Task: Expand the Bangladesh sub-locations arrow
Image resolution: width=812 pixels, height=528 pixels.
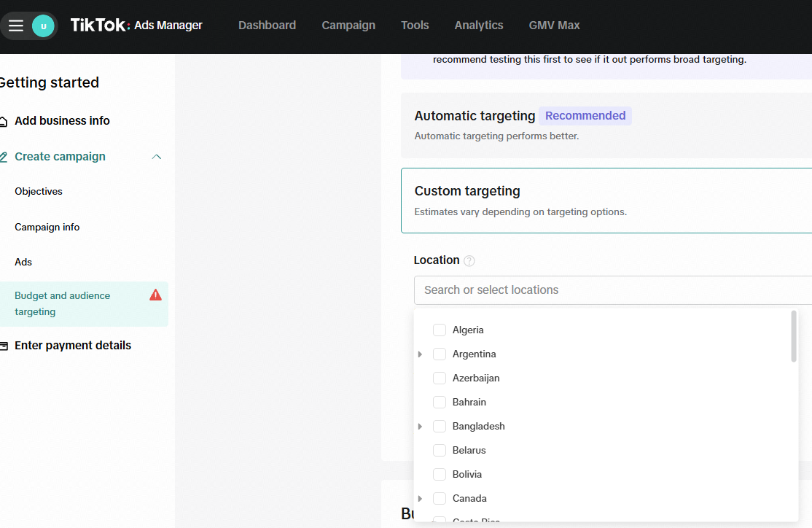Action: [420, 427]
